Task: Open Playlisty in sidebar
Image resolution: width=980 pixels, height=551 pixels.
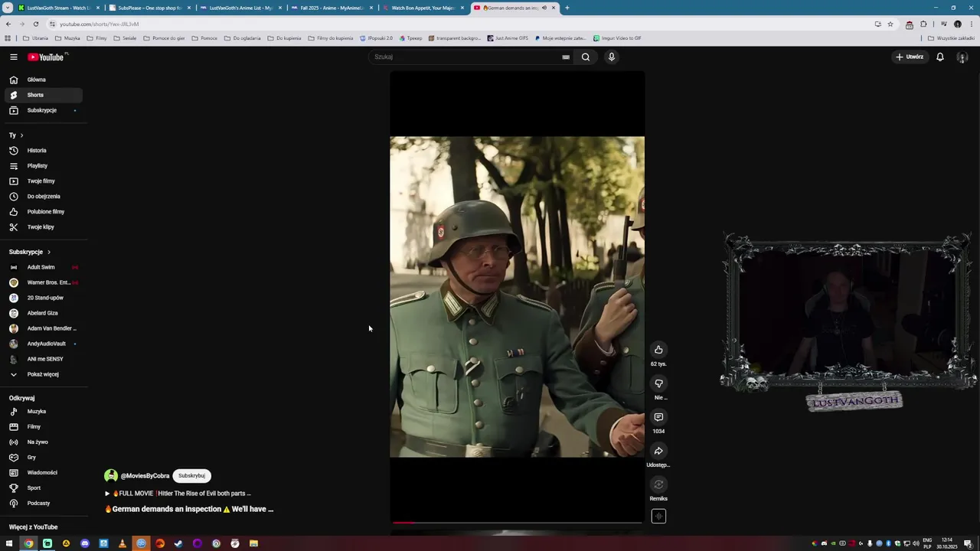Action: point(44,166)
